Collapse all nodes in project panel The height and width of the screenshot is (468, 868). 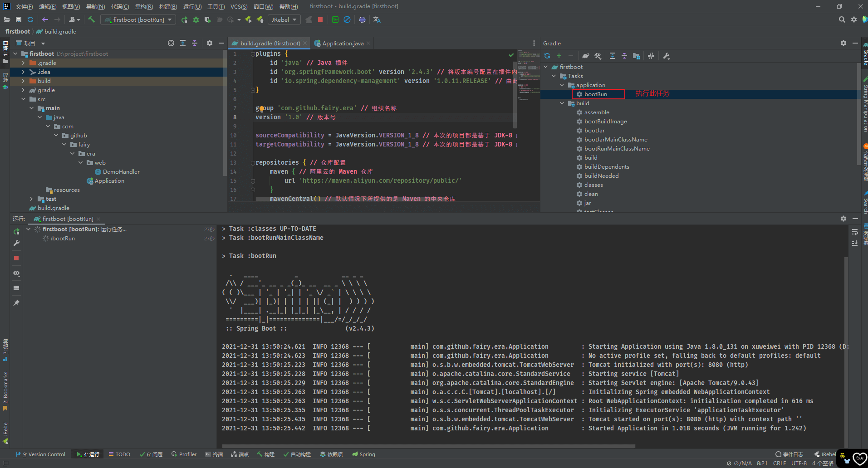click(195, 43)
